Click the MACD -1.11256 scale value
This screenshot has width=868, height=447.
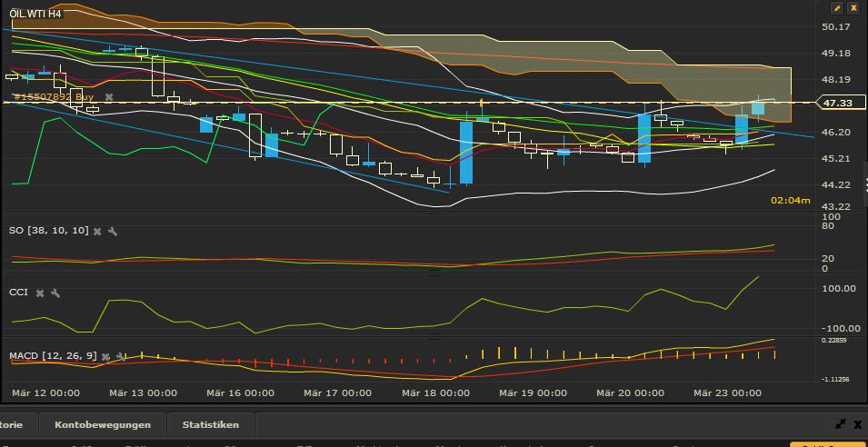pos(833,380)
